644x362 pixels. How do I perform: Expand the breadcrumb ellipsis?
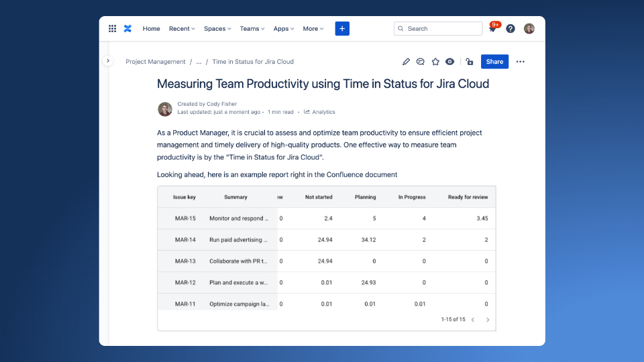tap(199, 62)
